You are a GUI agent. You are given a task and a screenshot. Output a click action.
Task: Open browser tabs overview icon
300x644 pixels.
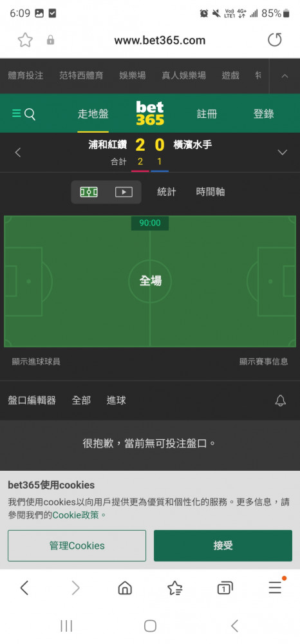point(225,589)
